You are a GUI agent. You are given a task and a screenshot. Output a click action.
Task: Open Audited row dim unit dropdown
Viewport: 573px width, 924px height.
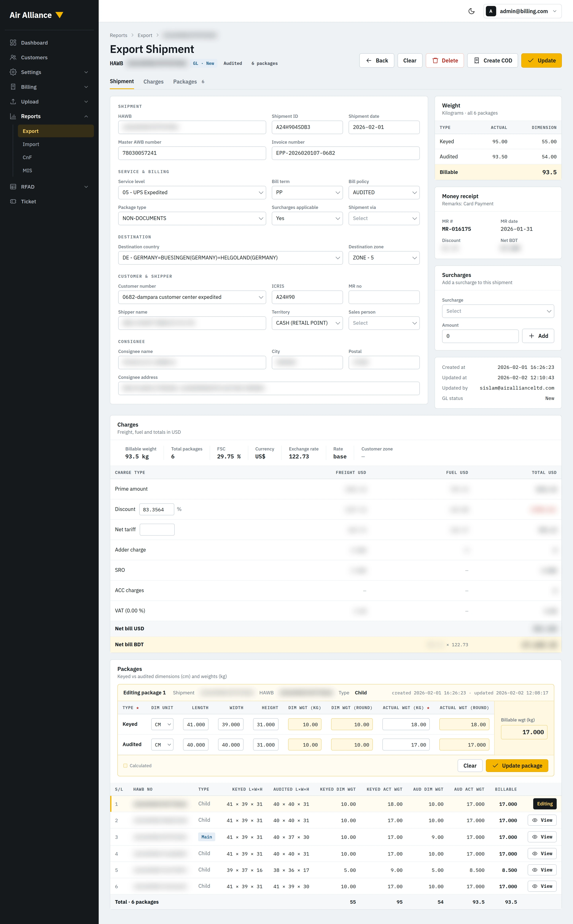tap(162, 745)
